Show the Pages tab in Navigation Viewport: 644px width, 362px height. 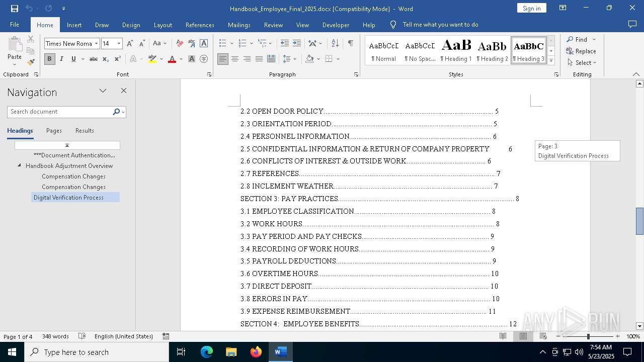pyautogui.click(x=54, y=131)
